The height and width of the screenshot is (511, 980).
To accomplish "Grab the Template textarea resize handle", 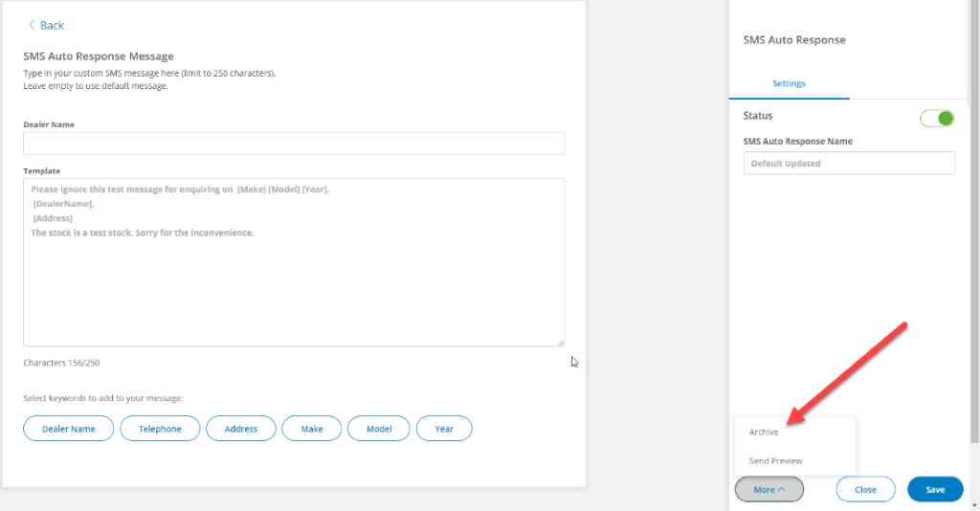I will pos(561,343).
